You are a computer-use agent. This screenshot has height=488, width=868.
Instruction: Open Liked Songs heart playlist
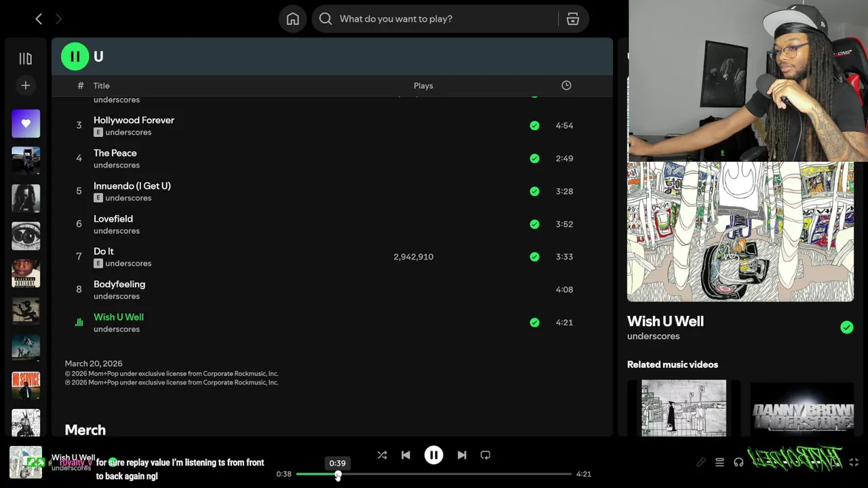(x=26, y=123)
